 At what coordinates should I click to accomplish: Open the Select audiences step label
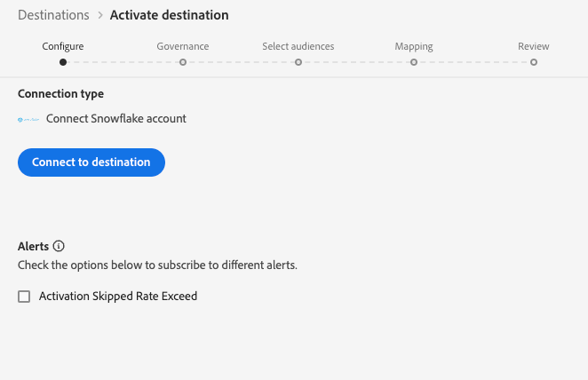pos(298,46)
